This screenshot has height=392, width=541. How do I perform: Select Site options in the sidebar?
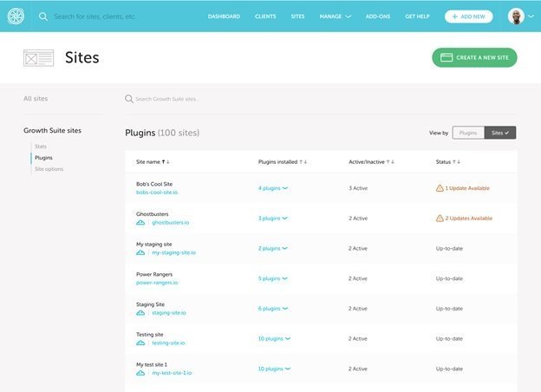click(x=49, y=169)
